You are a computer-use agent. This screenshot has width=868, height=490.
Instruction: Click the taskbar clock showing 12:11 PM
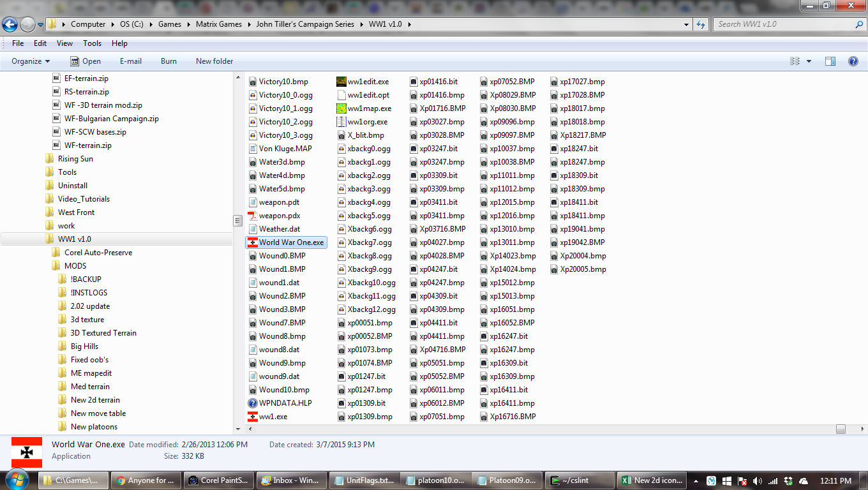click(x=835, y=481)
